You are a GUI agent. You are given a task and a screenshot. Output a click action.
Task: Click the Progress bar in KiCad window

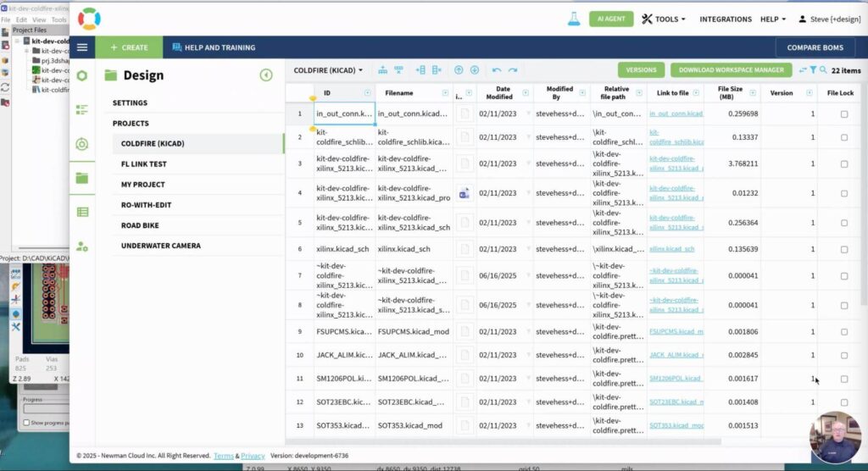point(47,409)
